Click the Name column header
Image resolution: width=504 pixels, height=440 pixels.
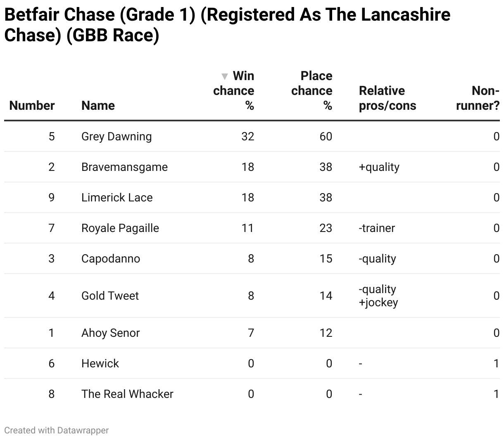[x=98, y=106]
